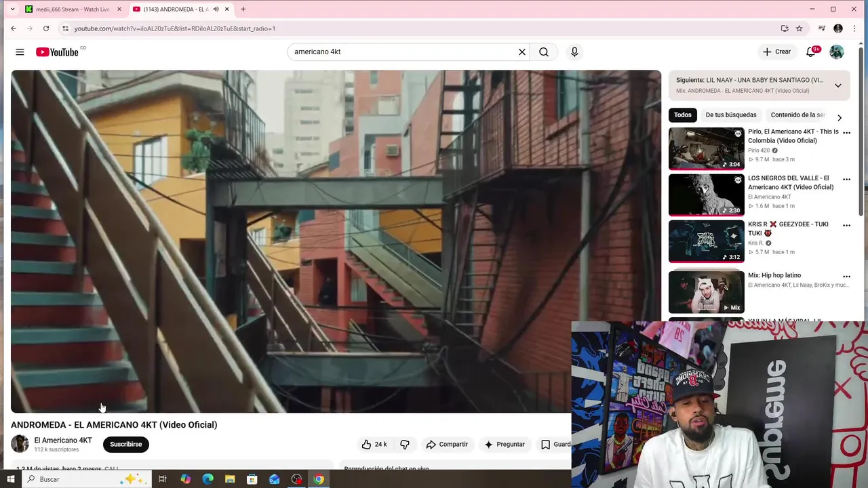Viewport: 868px width, 488px height.
Task: Mute the ANDROMEDA tab speaker icon
Action: [x=216, y=9]
